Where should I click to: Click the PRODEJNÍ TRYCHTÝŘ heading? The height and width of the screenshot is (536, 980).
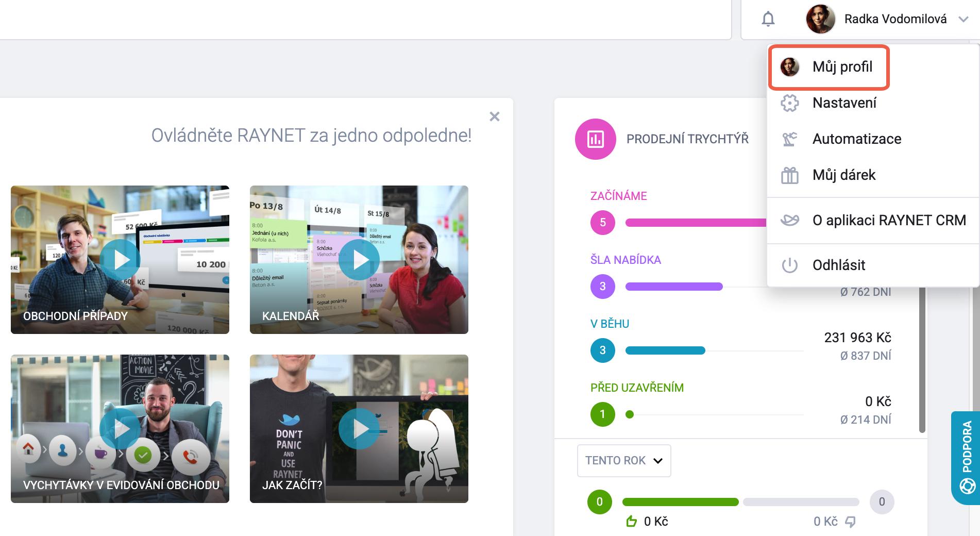(687, 139)
